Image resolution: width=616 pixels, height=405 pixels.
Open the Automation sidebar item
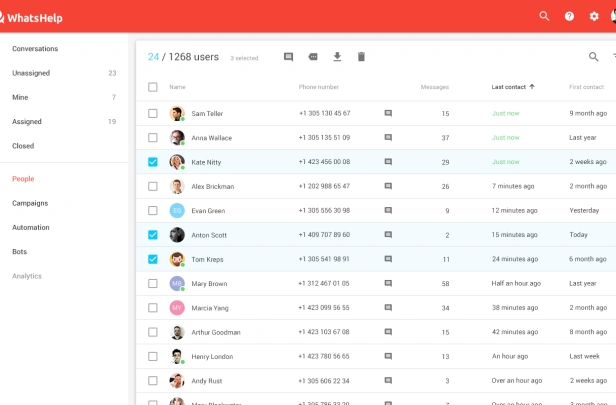point(31,227)
